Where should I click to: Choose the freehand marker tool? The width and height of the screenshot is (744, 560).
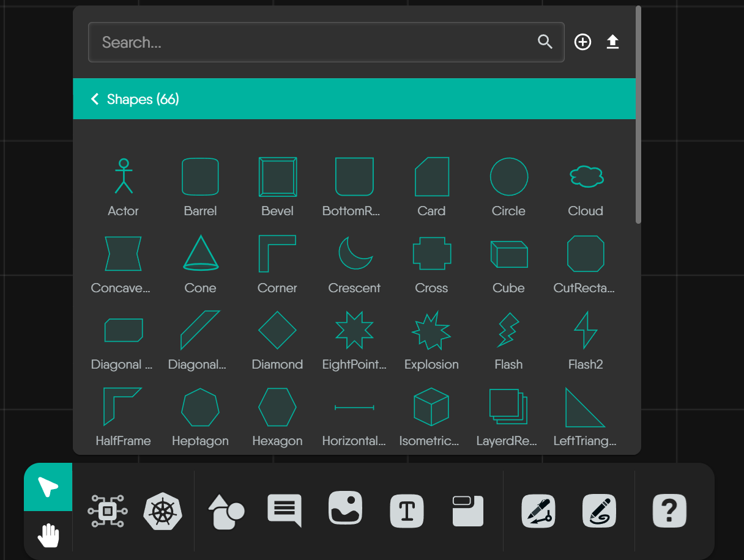[x=599, y=512]
